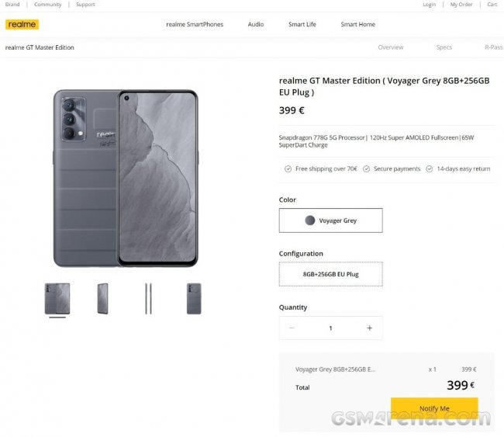Select the second angled phone thumbnail

click(102, 298)
